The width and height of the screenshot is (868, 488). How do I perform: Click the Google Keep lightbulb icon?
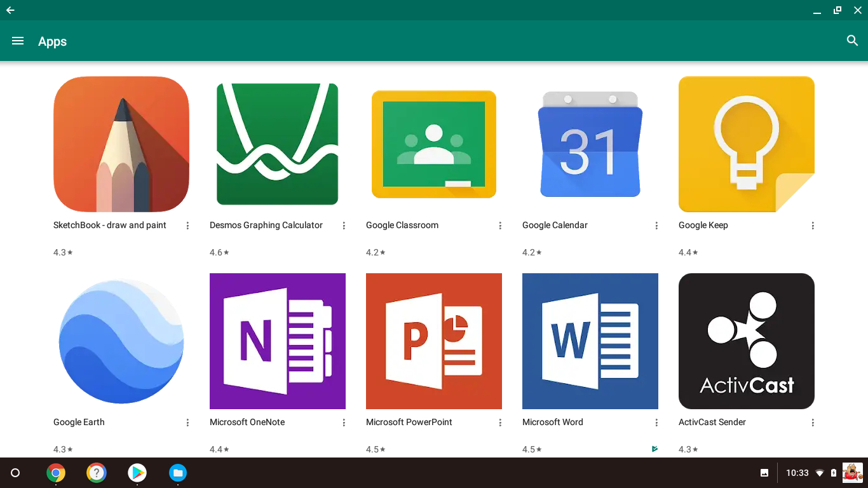[746, 144]
